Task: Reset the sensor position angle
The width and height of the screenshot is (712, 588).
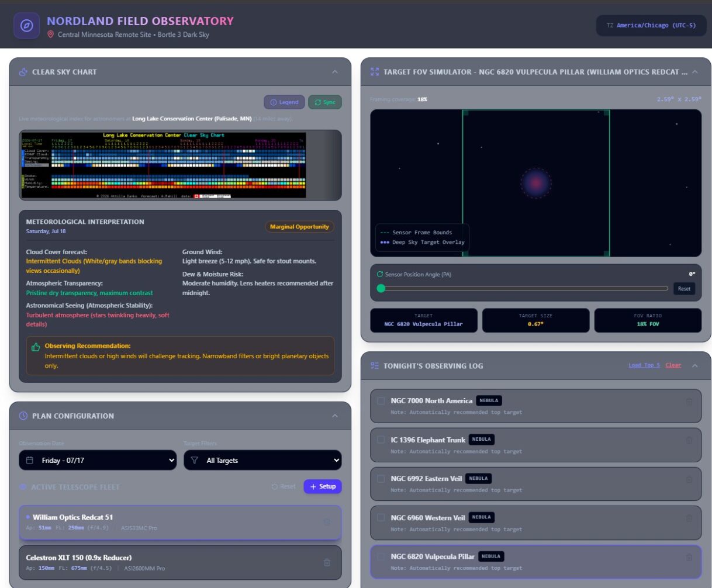Action: coord(684,289)
